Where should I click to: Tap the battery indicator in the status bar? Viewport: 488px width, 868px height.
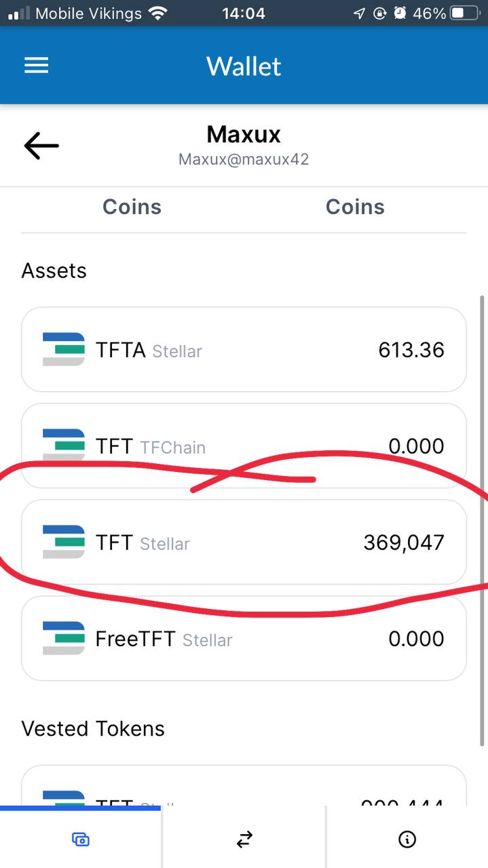(462, 13)
